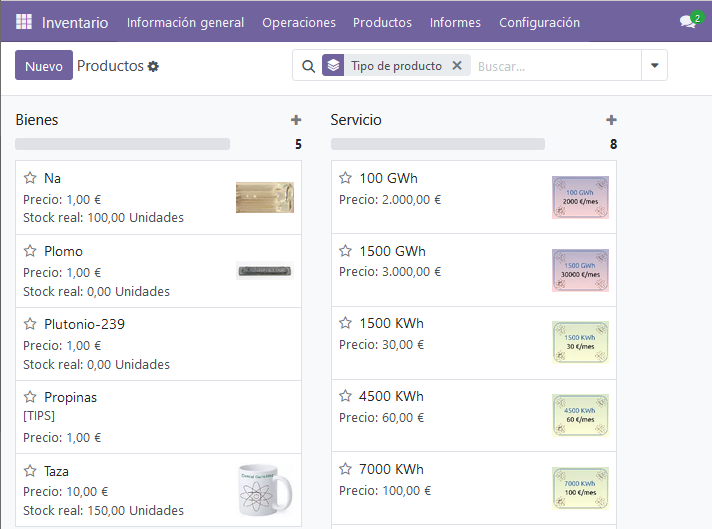Toggle favorite star for Propinas

(x=30, y=397)
